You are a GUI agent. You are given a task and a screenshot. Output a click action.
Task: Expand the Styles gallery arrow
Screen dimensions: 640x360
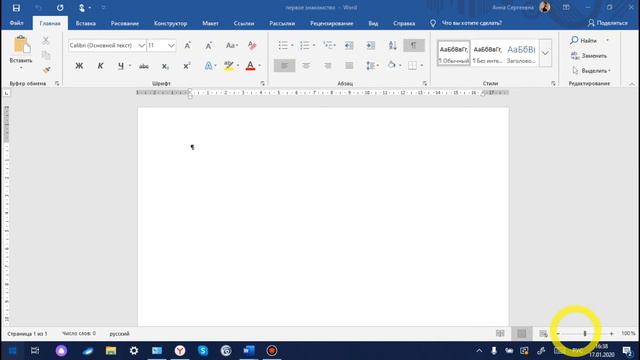coord(545,53)
